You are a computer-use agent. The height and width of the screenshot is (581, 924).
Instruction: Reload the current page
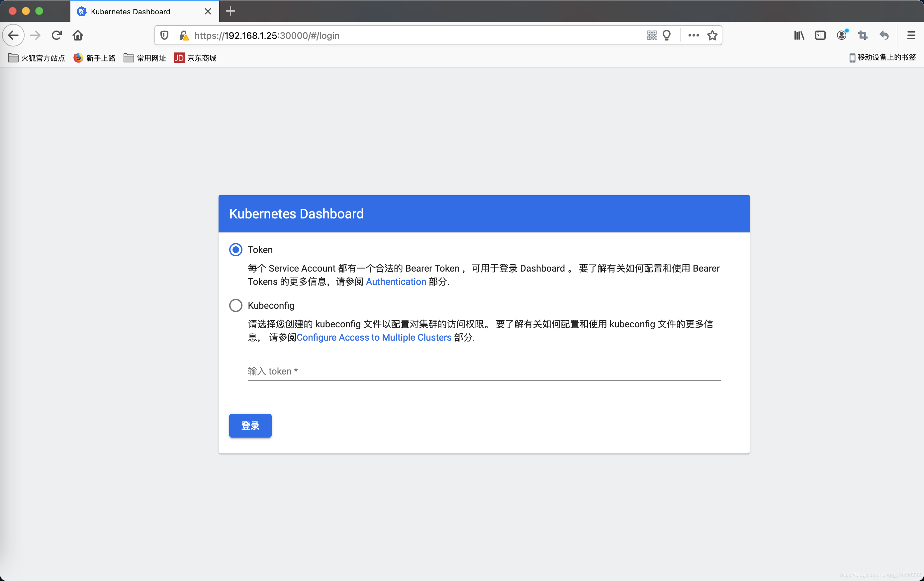point(57,35)
